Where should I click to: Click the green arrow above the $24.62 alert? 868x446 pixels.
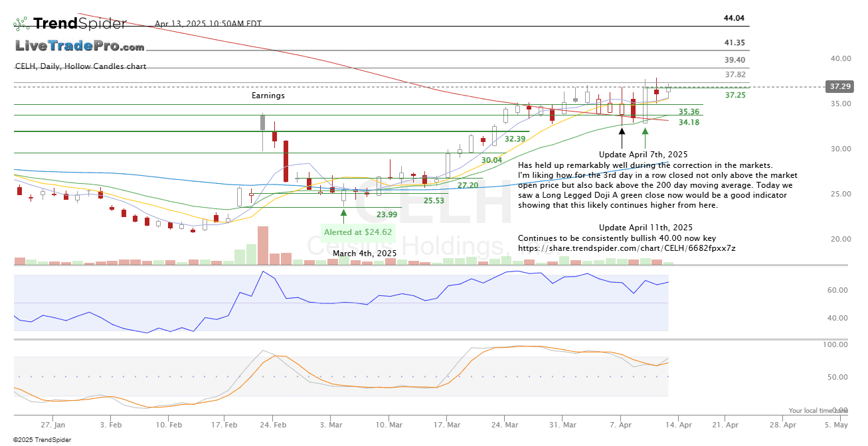click(343, 215)
